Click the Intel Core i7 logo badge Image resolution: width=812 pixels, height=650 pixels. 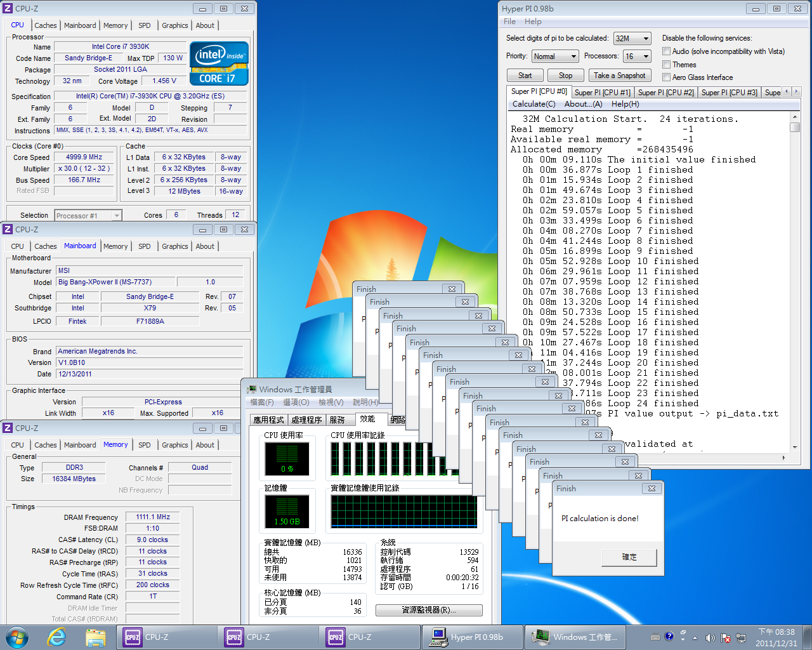pyautogui.click(x=219, y=63)
